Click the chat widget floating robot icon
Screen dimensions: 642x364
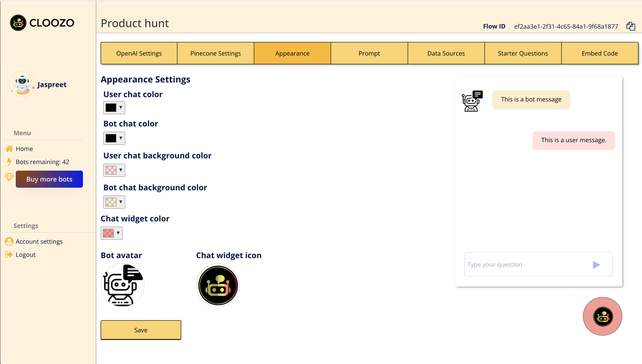click(x=603, y=317)
